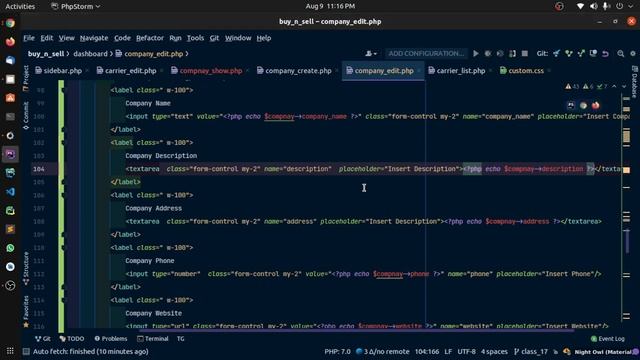Open the Edit menu

47,38
